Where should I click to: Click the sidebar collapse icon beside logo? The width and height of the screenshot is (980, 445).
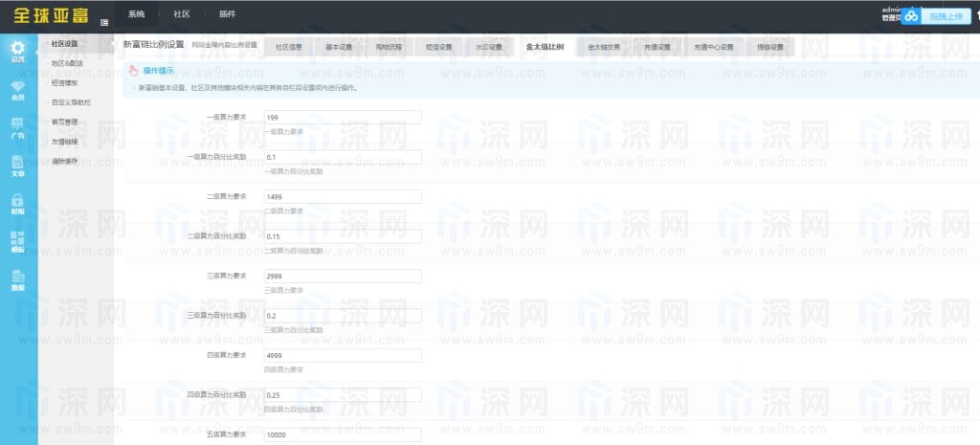pos(103,20)
